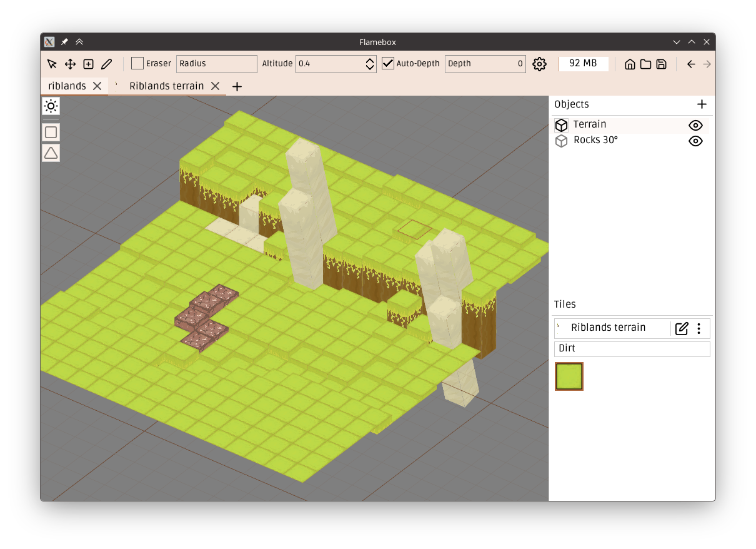Add a new object in Objects panel
The image size is (756, 549).
tap(702, 104)
